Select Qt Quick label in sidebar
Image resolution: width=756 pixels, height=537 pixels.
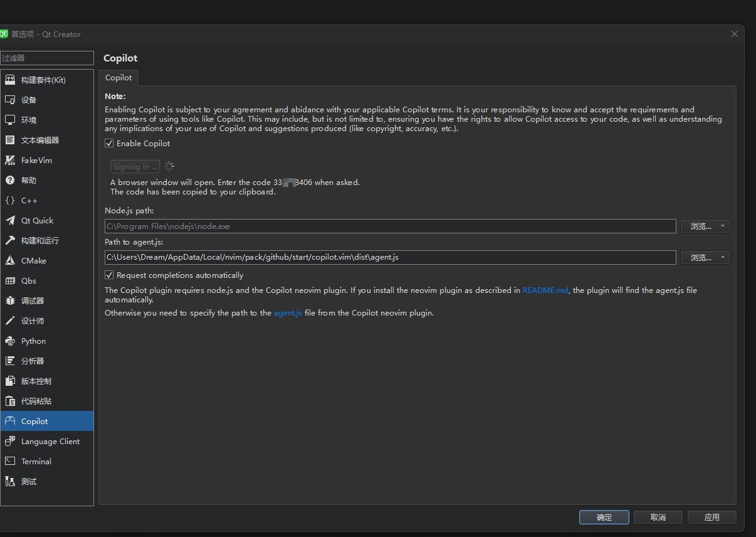pyautogui.click(x=37, y=221)
